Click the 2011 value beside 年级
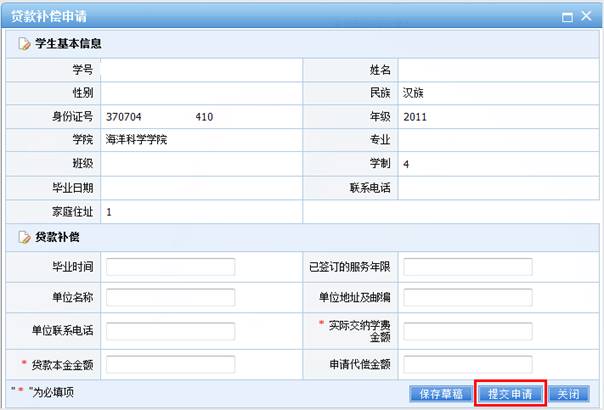The width and height of the screenshot is (604, 410). [x=415, y=117]
